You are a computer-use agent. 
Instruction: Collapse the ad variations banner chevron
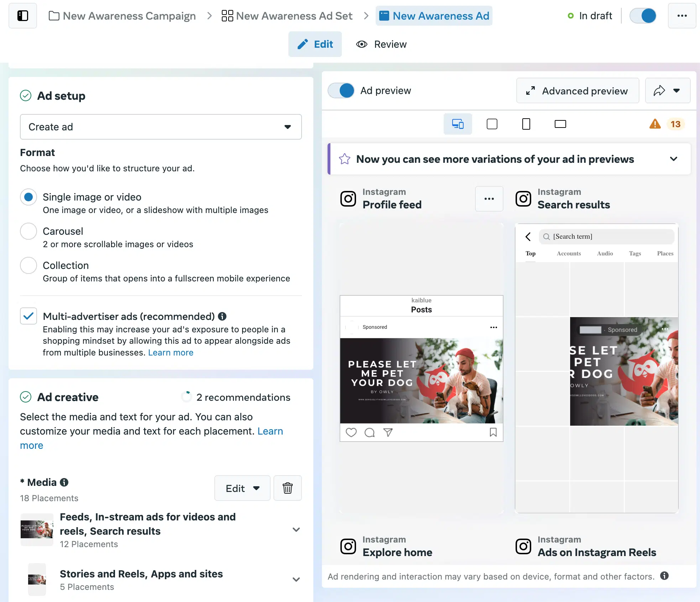point(674,159)
